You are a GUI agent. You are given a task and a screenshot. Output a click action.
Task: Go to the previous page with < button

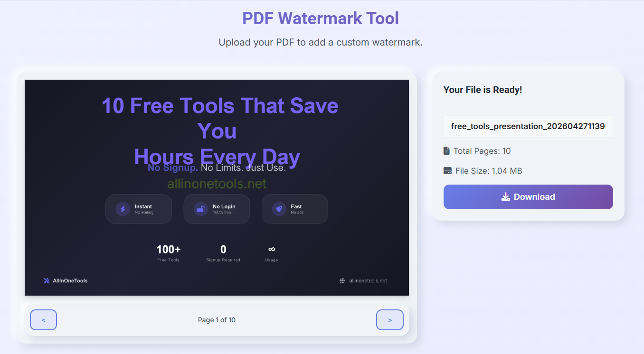coord(43,320)
